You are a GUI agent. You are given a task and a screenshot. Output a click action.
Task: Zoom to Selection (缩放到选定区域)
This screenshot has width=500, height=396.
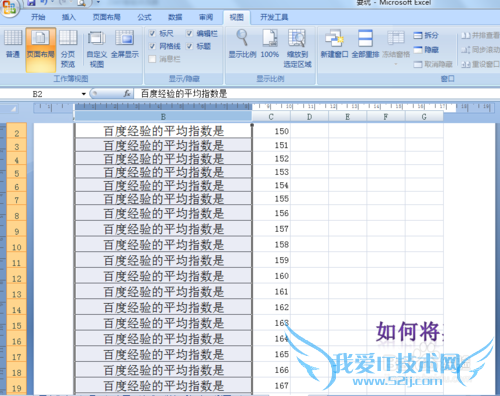[297, 49]
